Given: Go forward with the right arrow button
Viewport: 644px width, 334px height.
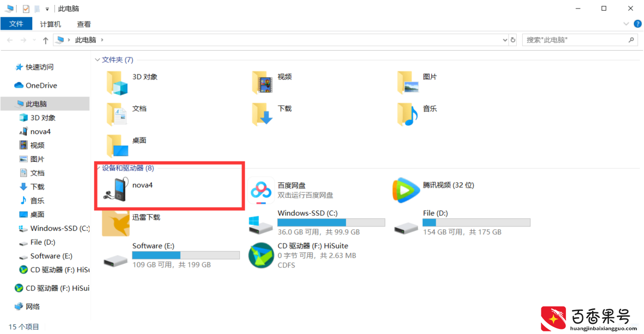Looking at the screenshot, I should (23, 40).
